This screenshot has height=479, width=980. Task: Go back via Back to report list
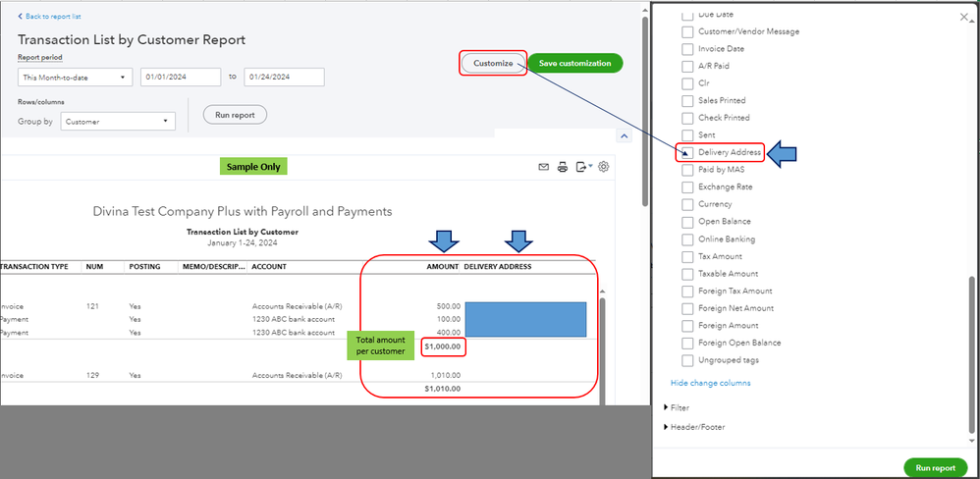point(49,17)
